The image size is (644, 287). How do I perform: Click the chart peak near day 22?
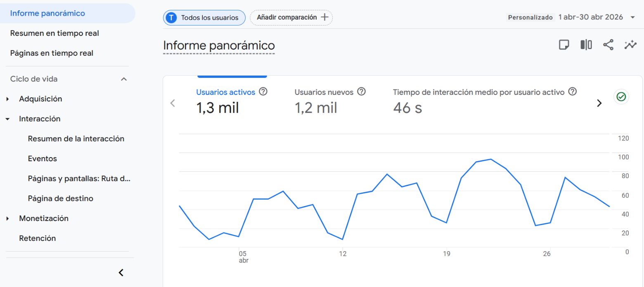(x=490, y=159)
